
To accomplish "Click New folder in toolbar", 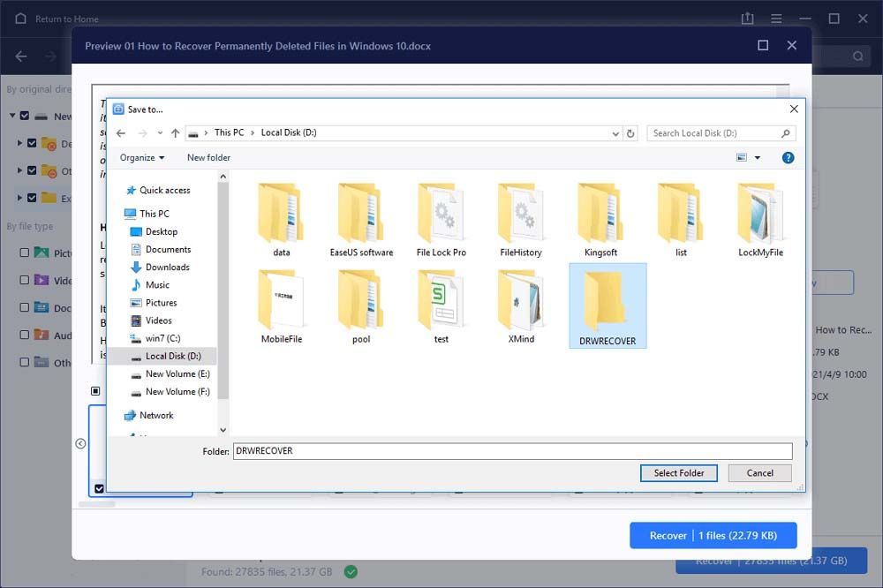I will coord(208,158).
